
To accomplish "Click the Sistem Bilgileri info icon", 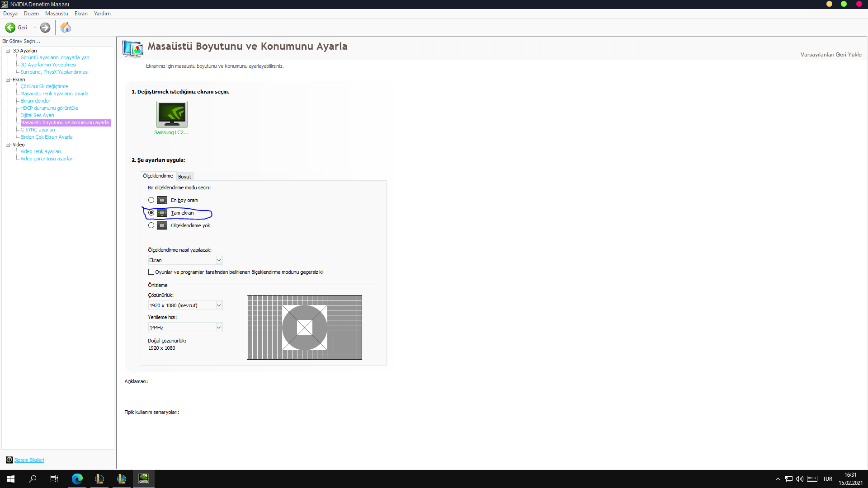I will tap(9, 460).
